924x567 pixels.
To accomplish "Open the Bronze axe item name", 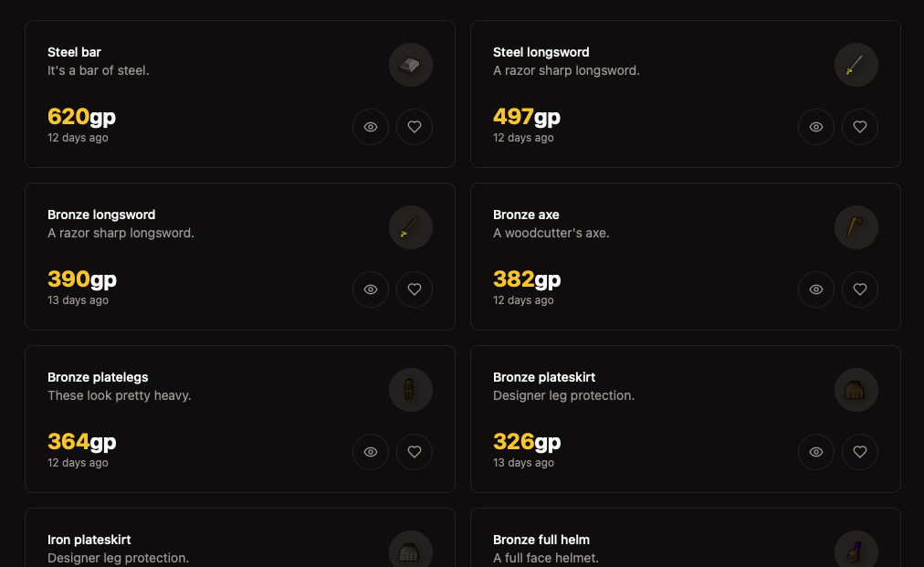I will coord(526,215).
